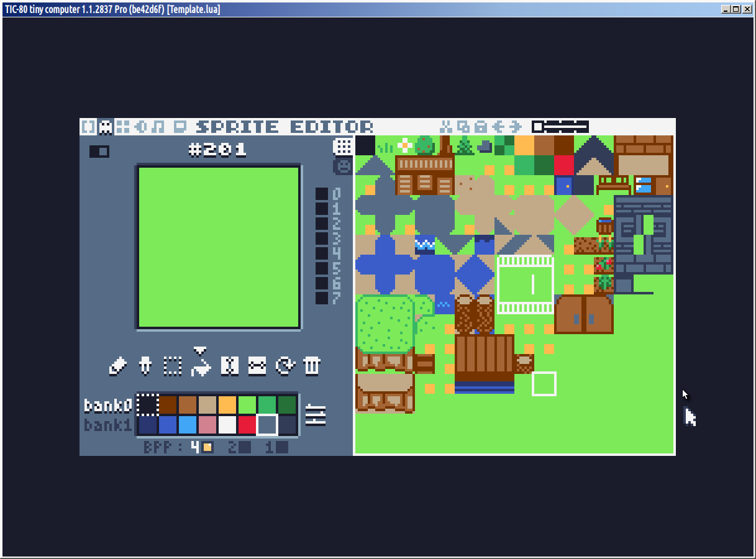Set BPP mode to 1
756x559 pixels.
coord(276,447)
